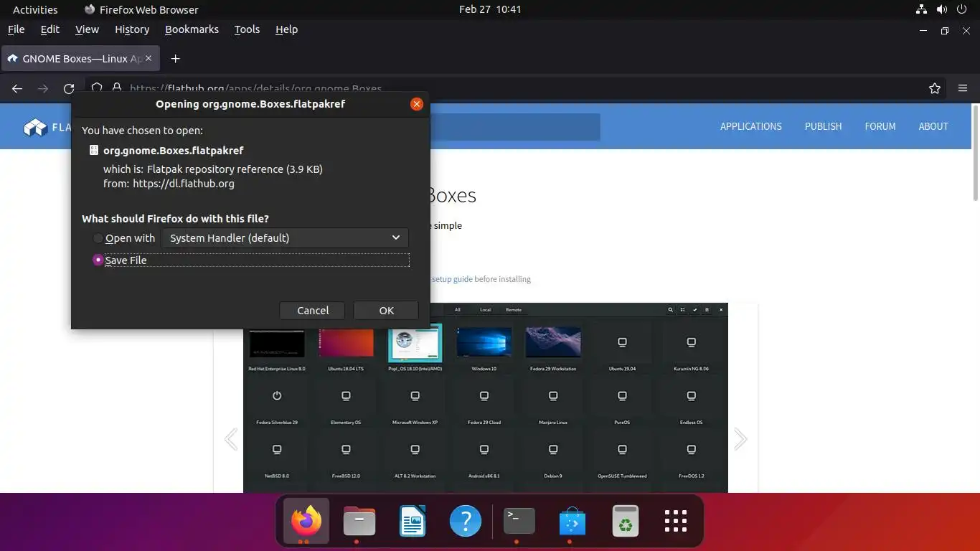The height and width of the screenshot is (551, 980).
Task: Click the Flathub logo in the header
Action: [47, 128]
